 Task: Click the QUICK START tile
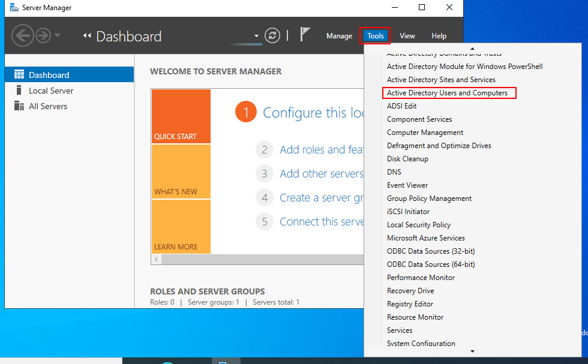pos(181,116)
